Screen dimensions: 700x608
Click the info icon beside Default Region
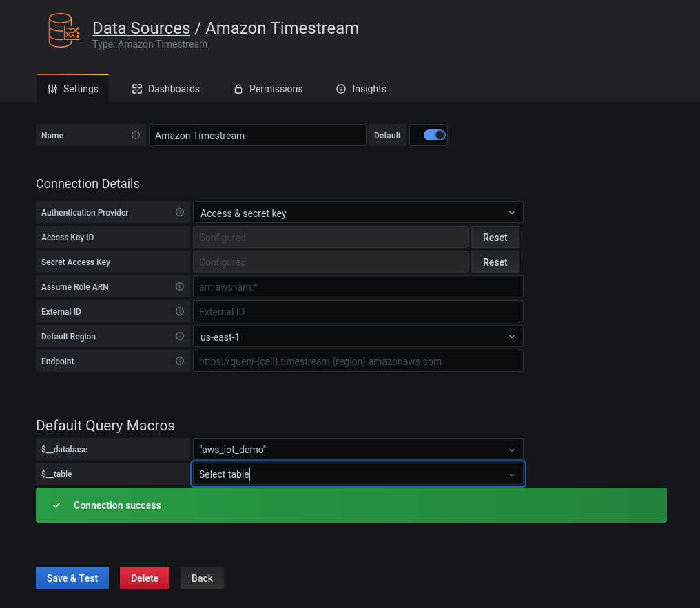[x=180, y=336]
